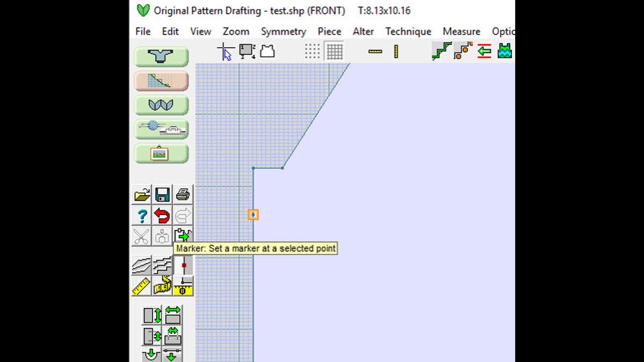Click the horizontal yellow ruler icon
Image resolution: width=644 pixels, height=362 pixels.
click(x=375, y=51)
